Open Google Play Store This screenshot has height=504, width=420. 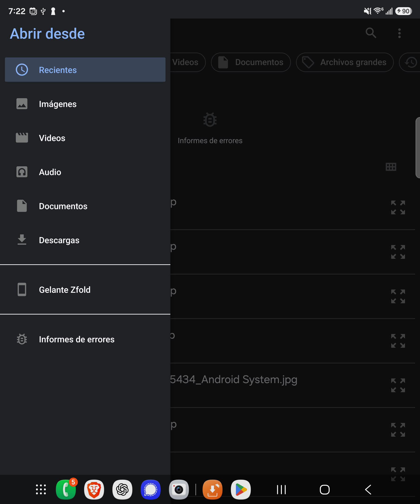click(241, 489)
